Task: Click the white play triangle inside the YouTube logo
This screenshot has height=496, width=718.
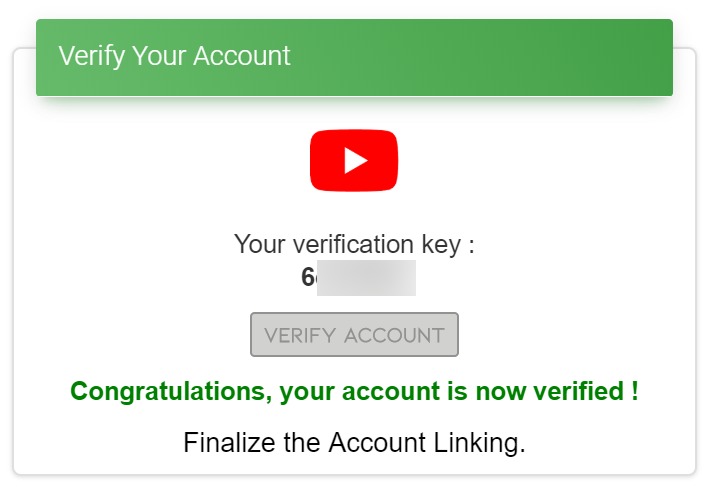Action: (356, 160)
